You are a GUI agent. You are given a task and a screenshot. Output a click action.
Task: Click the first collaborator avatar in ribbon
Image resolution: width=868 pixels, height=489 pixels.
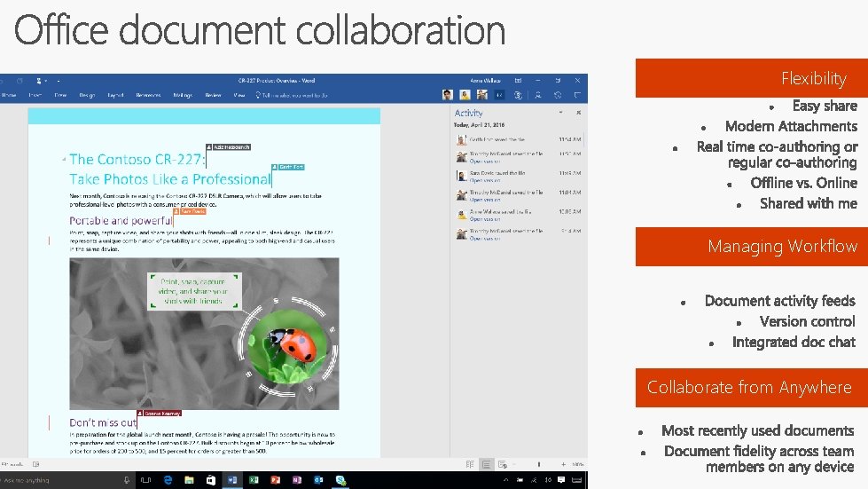click(447, 95)
